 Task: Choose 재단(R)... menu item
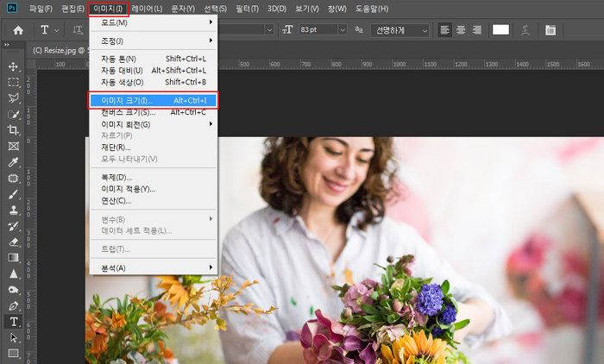[x=154, y=147]
